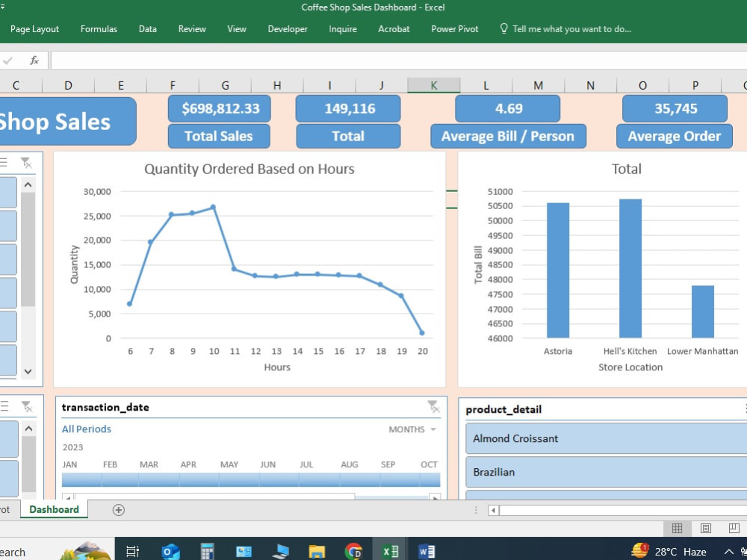The width and height of the screenshot is (747, 560).
Task: Select the 149,116 value box
Action: click(x=348, y=108)
